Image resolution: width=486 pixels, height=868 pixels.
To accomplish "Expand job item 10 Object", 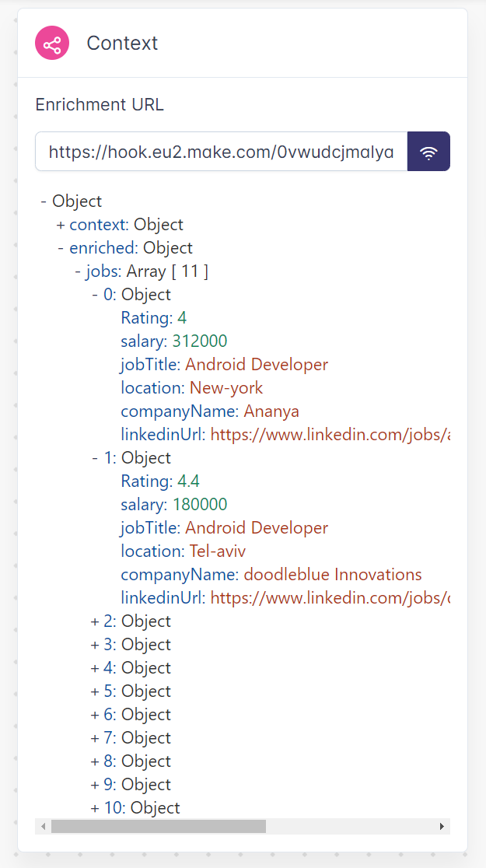I will tap(95, 808).
